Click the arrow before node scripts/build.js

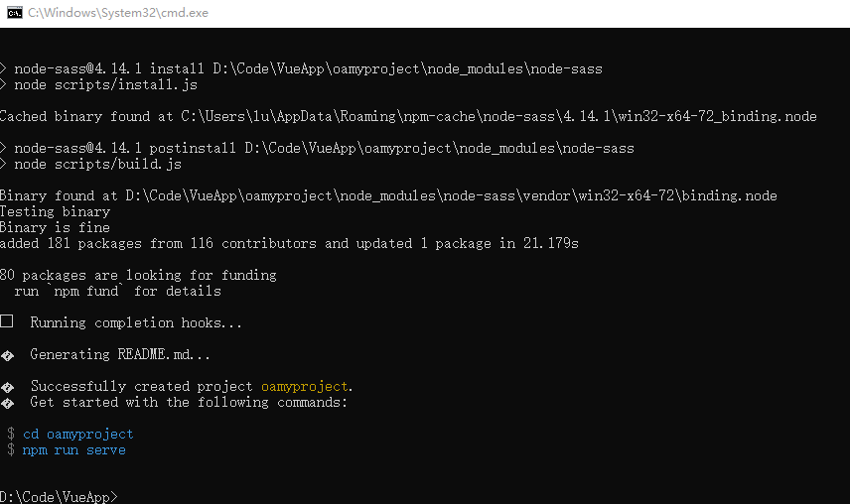(x=4, y=165)
